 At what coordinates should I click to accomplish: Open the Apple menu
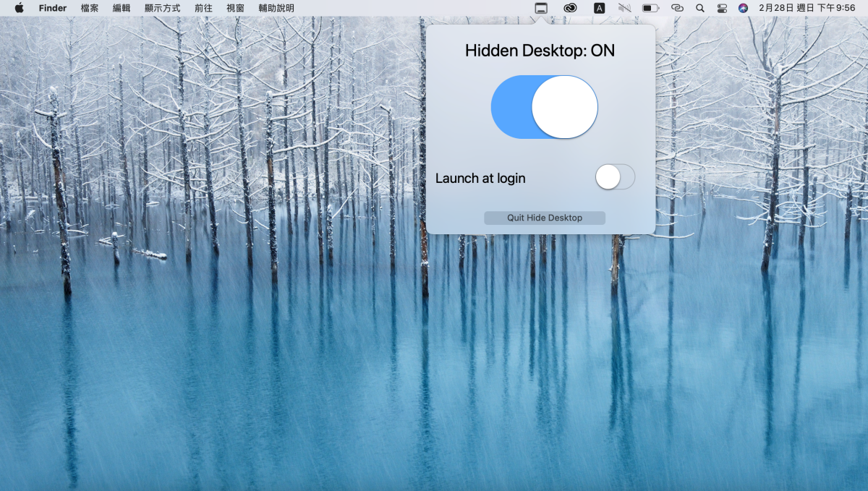click(x=19, y=8)
